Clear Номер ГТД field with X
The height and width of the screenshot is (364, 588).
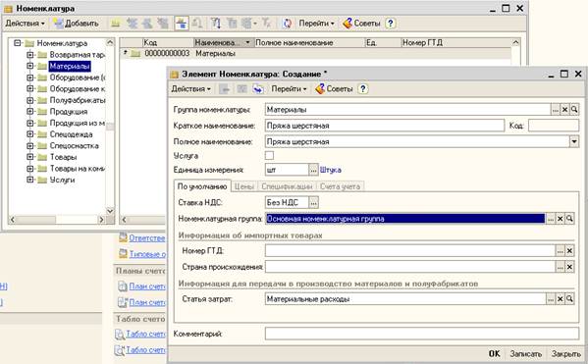click(569, 251)
